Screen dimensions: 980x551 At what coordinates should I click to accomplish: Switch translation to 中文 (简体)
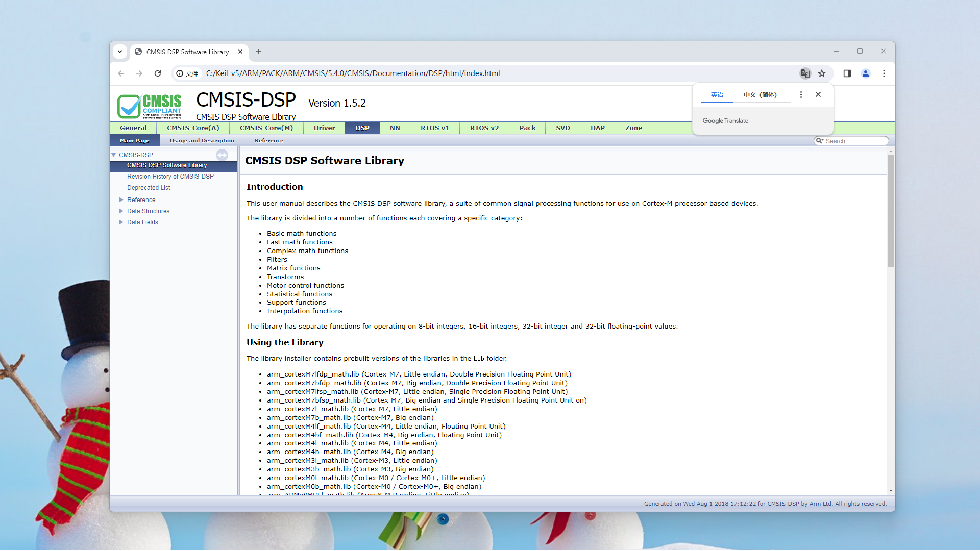tap(759, 95)
